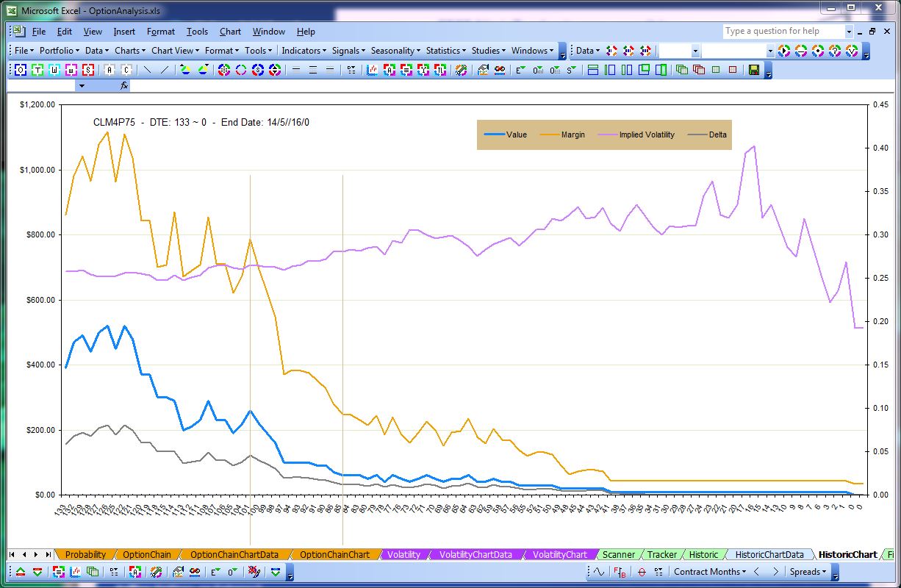This screenshot has width=901, height=588.
Task: Switch to the Probability sheet tab
Action: point(85,554)
